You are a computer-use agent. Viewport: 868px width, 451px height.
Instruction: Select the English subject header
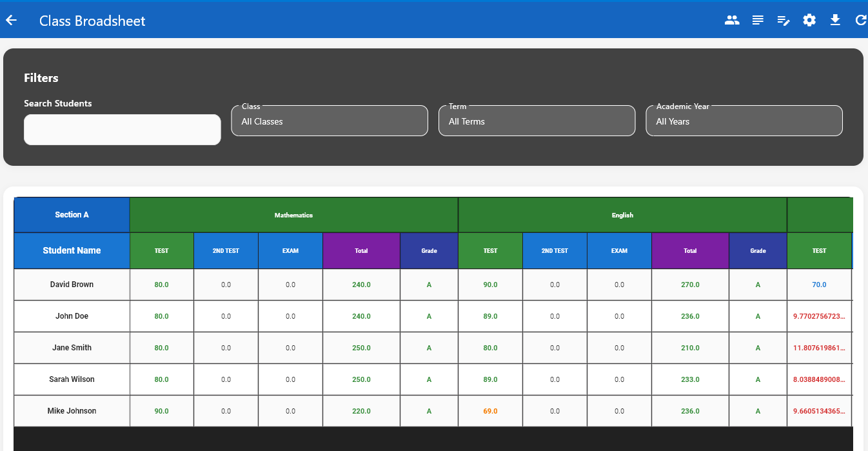tap(622, 215)
